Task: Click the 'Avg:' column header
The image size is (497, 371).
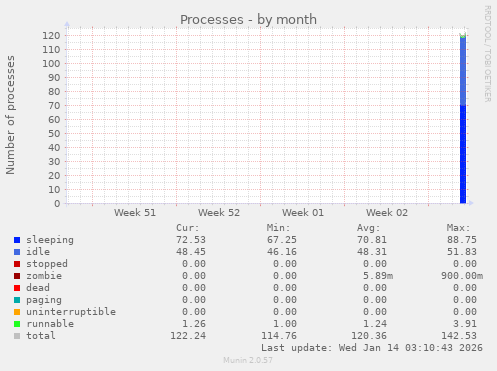Action: coord(369,228)
